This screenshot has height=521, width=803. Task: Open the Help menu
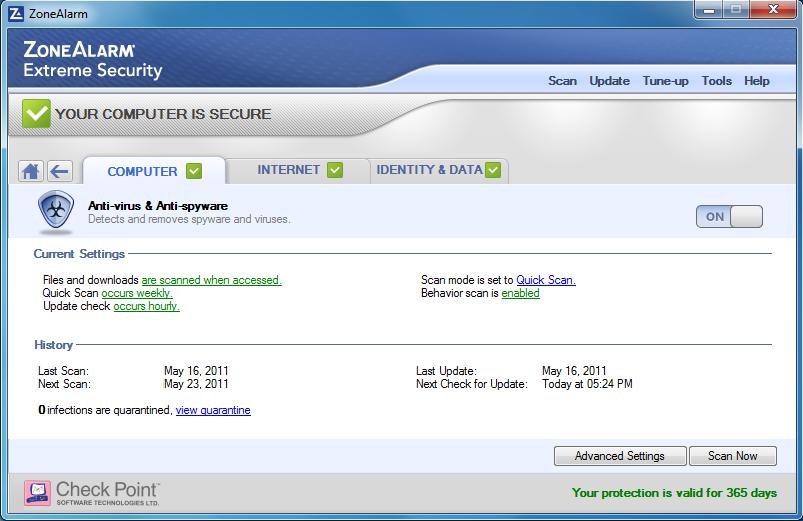coord(757,81)
